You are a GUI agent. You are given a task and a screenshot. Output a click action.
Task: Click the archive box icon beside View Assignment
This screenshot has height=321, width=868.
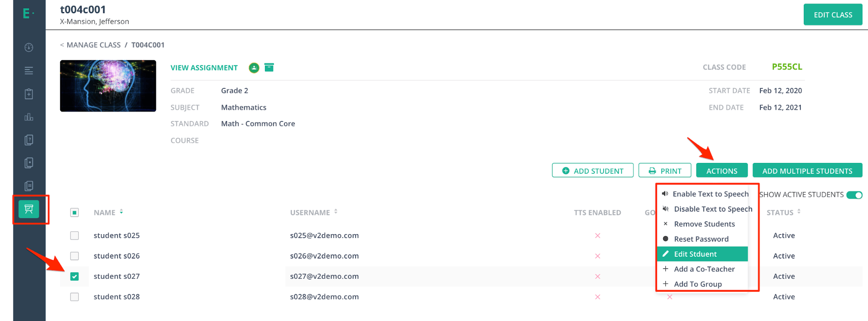pos(269,67)
